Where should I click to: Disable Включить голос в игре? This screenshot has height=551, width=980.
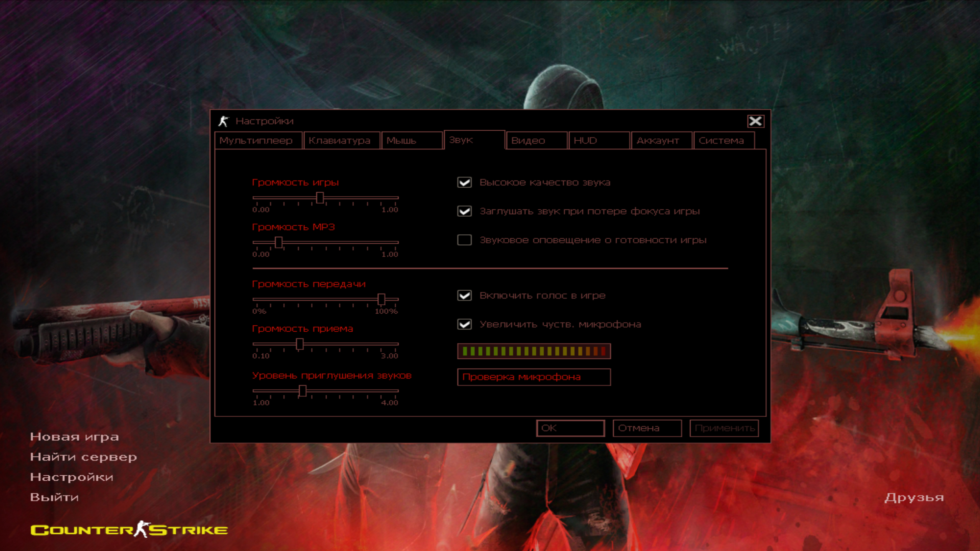tap(464, 295)
